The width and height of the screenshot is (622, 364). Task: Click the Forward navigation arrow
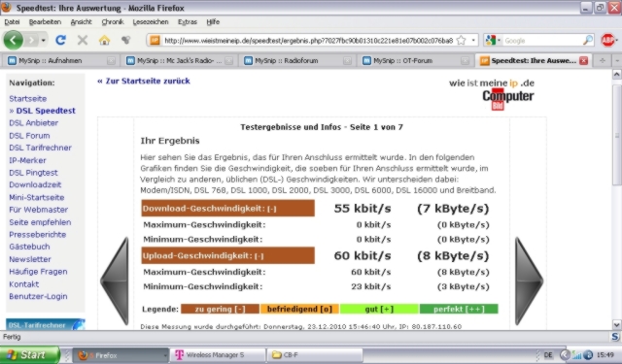coord(30,40)
